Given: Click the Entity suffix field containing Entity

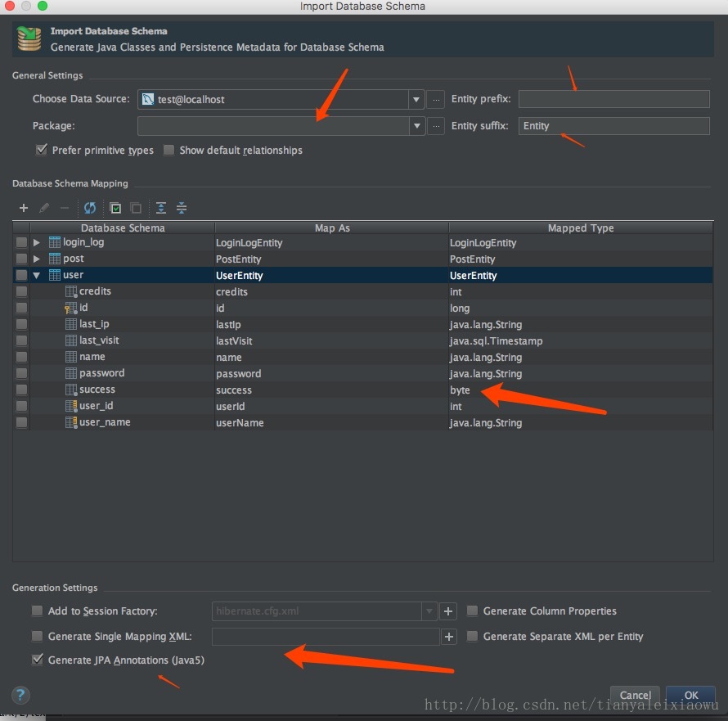Looking at the screenshot, I should (x=613, y=126).
